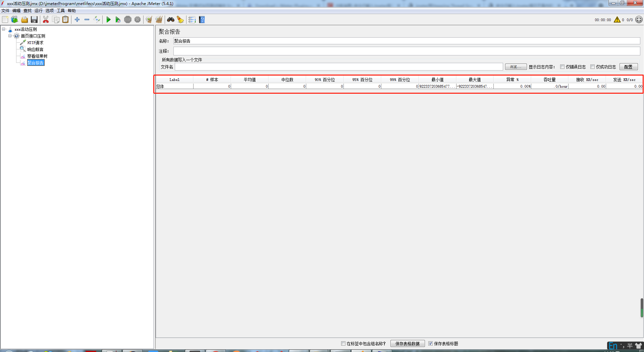Collapse the 首页接口压测 thread group node
Viewport: 644px width, 352px height.
pos(10,36)
